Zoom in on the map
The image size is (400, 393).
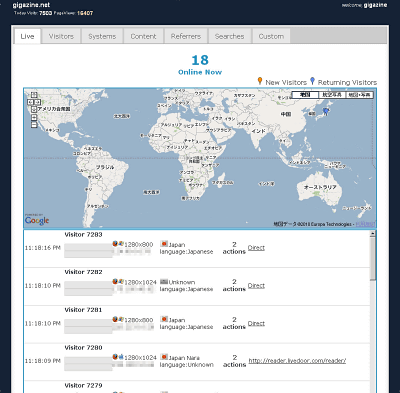34,117
